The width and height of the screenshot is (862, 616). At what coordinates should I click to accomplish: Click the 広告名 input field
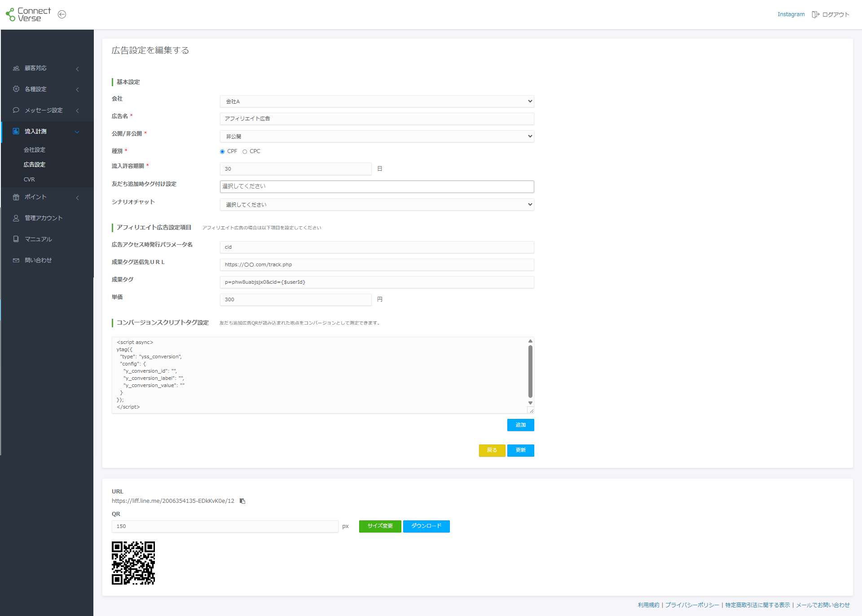click(x=377, y=119)
